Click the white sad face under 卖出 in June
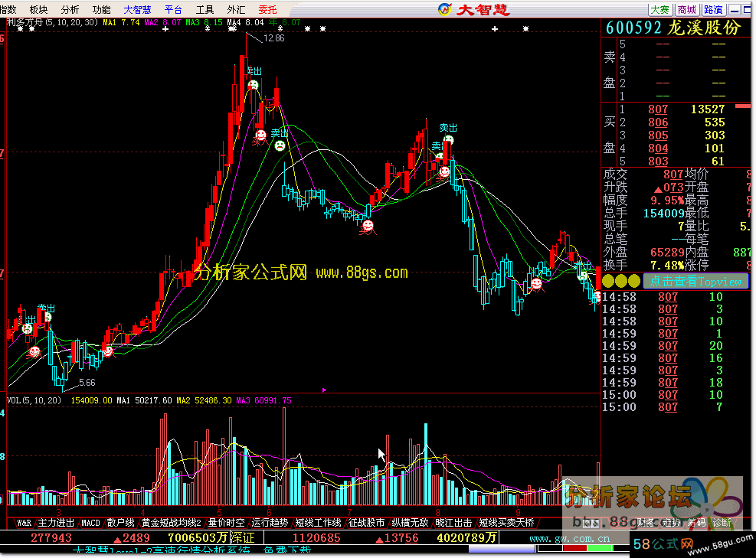Image resolution: width=756 pixels, height=558 pixels. point(280,145)
